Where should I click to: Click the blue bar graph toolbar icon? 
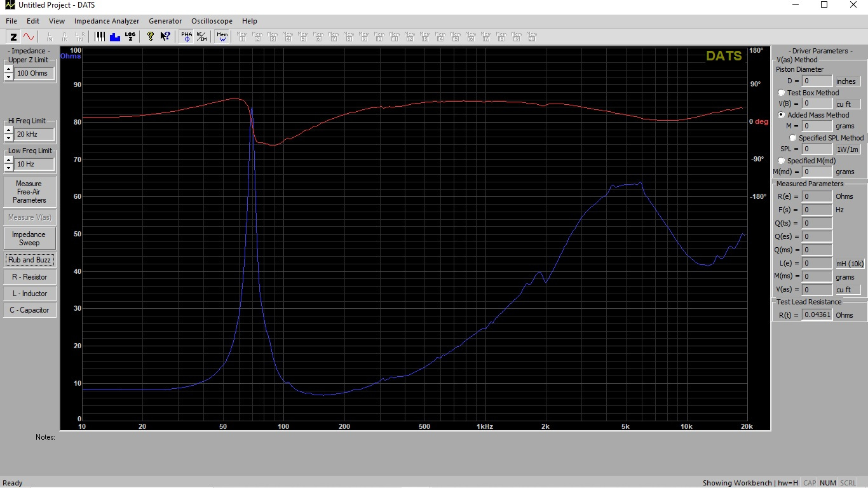tap(115, 37)
